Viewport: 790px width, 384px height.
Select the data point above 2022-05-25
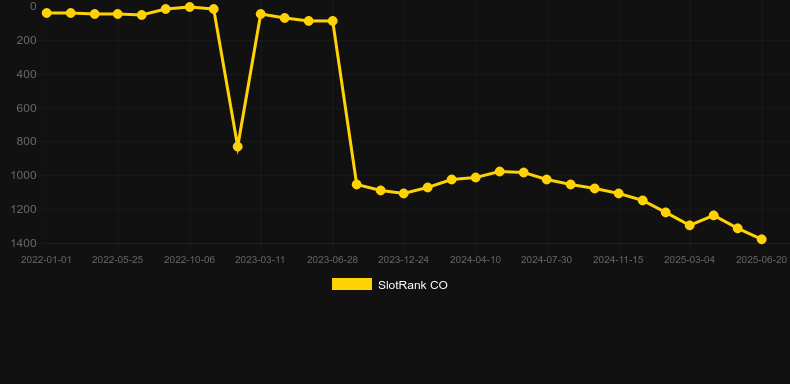118,14
